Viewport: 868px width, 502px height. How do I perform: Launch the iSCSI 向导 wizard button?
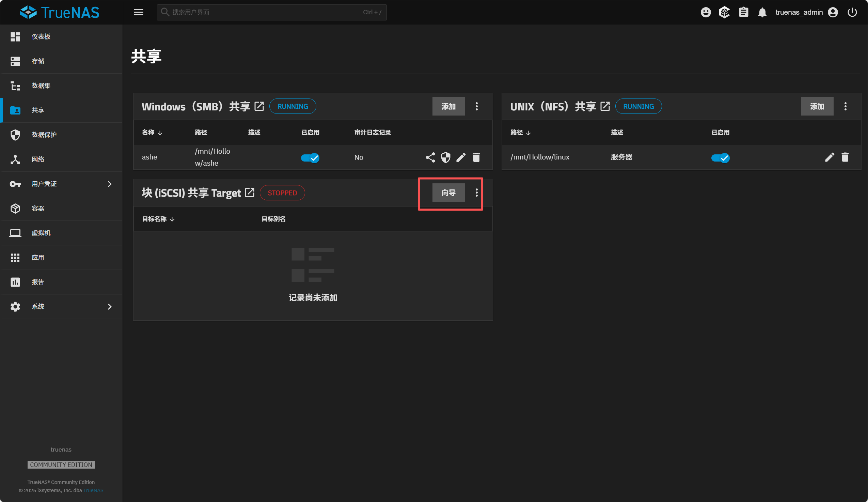[448, 193]
